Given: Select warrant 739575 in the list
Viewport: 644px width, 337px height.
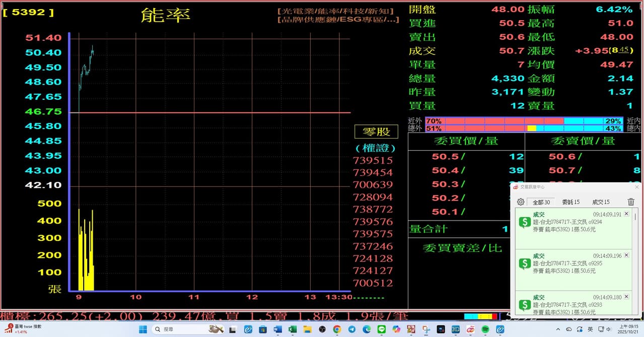Looking at the screenshot, I should [x=373, y=234].
